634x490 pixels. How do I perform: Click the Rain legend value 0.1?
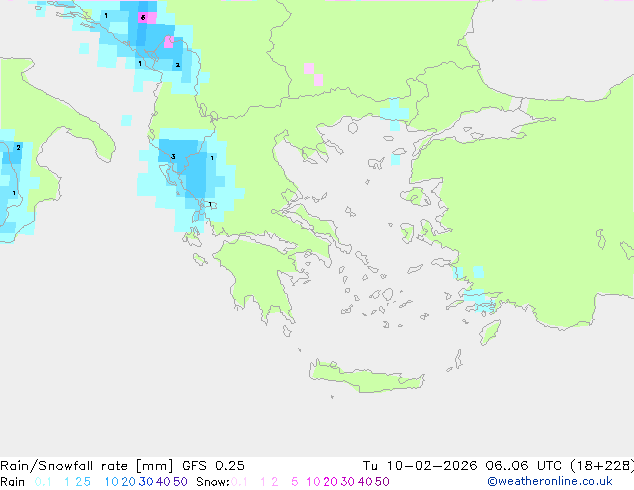tap(43, 482)
